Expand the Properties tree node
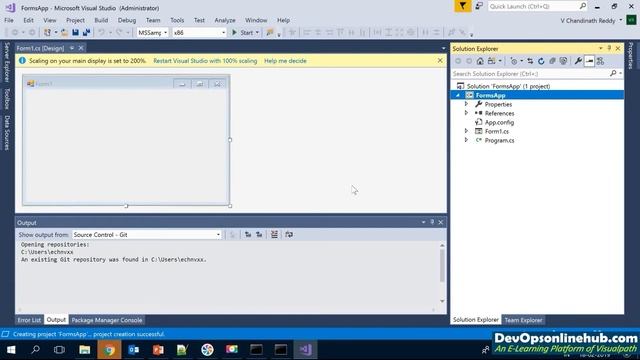The height and width of the screenshot is (360, 640). pyautogui.click(x=466, y=104)
